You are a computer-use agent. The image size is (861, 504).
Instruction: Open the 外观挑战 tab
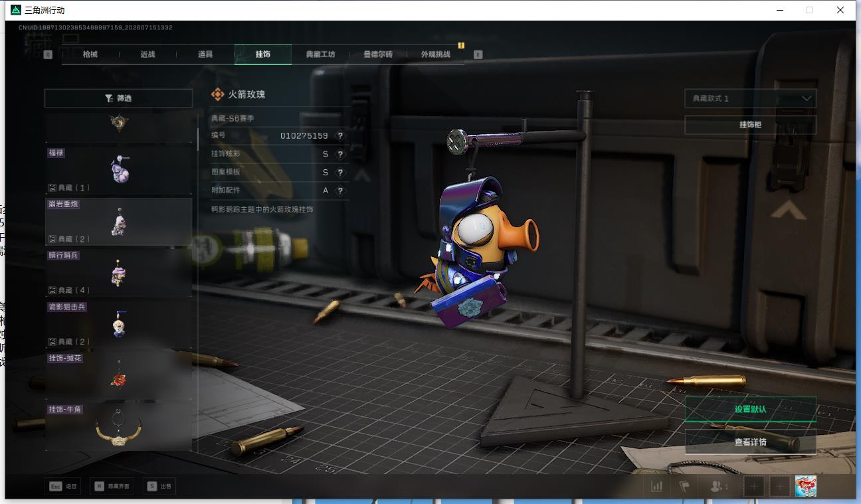click(435, 54)
